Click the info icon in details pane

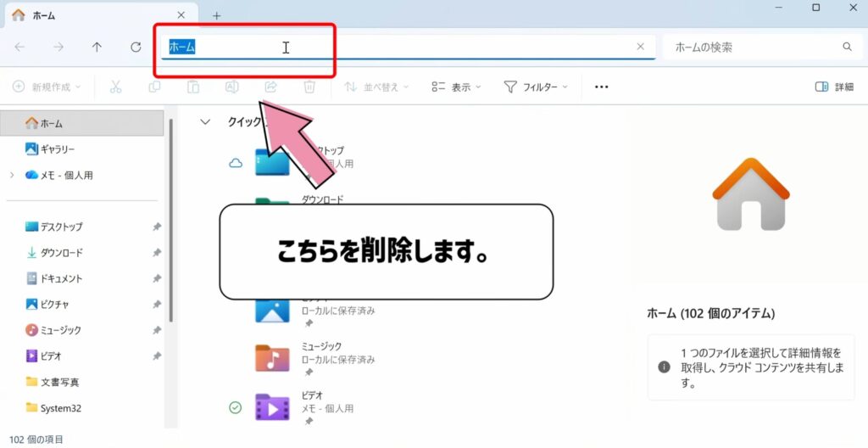click(664, 367)
